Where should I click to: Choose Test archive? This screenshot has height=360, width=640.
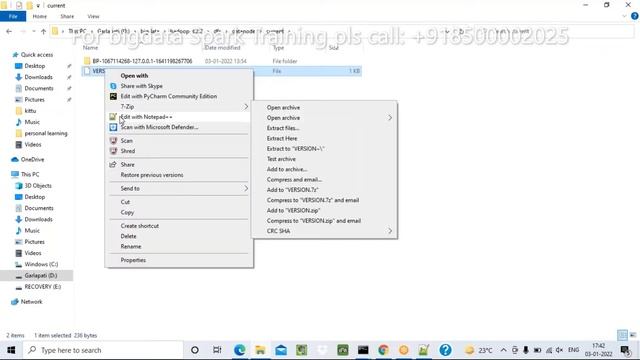[x=324, y=159]
